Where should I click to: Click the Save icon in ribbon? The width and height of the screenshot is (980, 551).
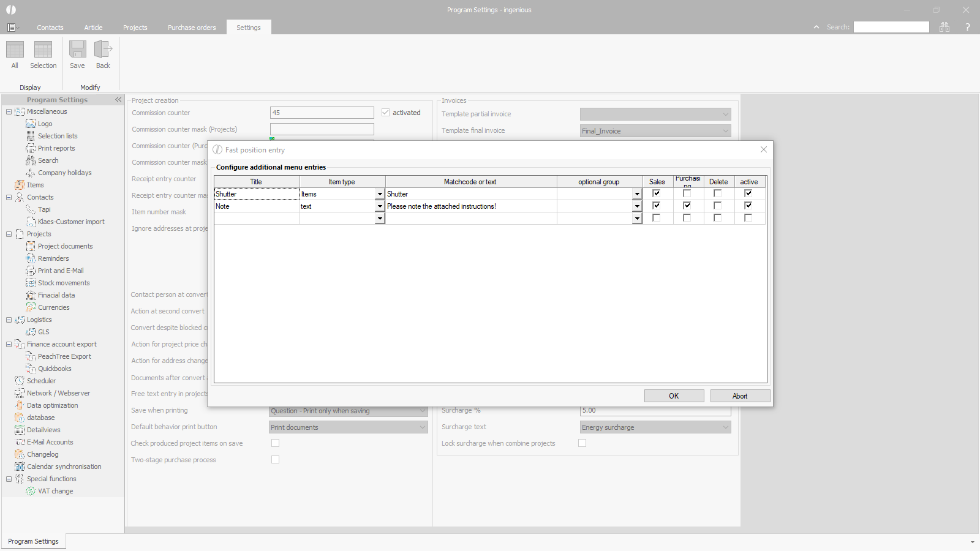coord(77,50)
